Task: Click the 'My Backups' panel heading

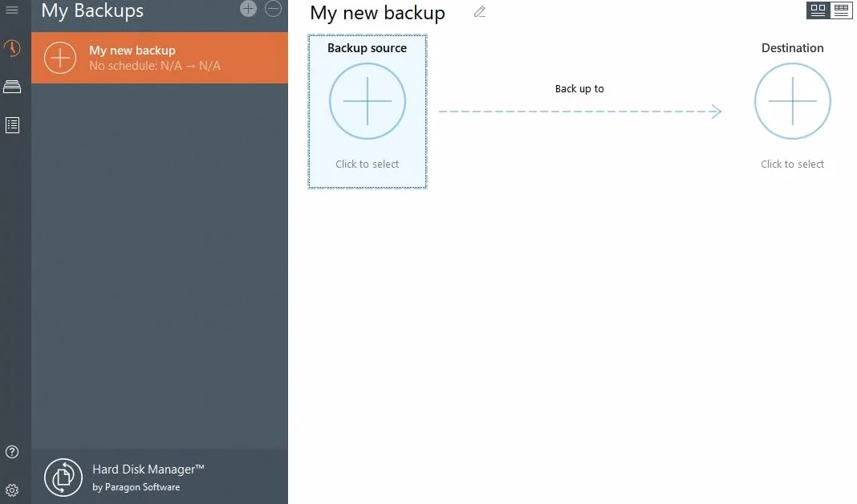Action: click(x=92, y=11)
